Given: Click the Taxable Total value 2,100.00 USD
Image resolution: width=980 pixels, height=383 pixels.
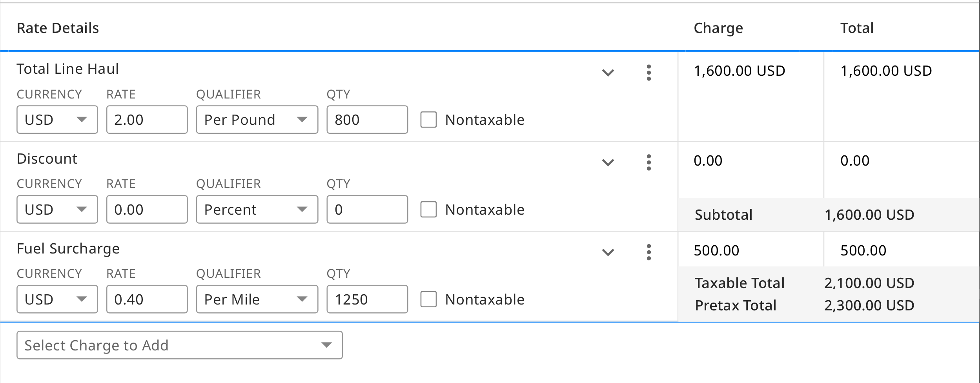Looking at the screenshot, I should tap(869, 283).
